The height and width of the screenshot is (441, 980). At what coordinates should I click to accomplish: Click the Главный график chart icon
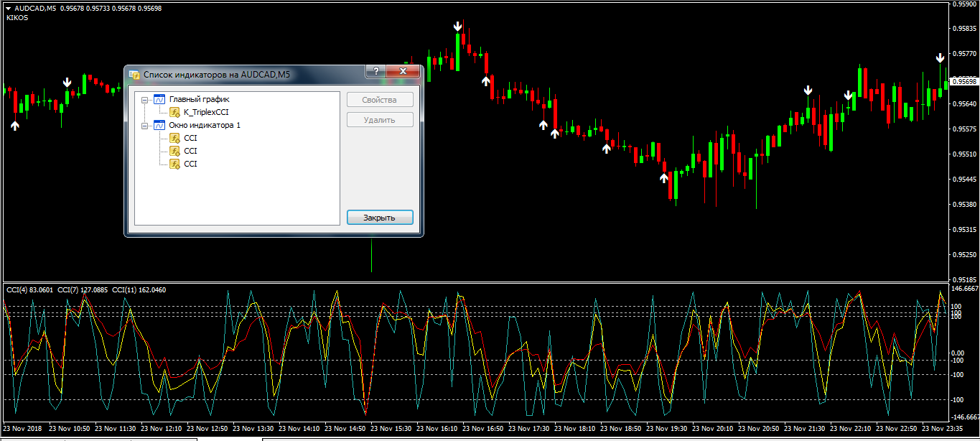coord(159,99)
